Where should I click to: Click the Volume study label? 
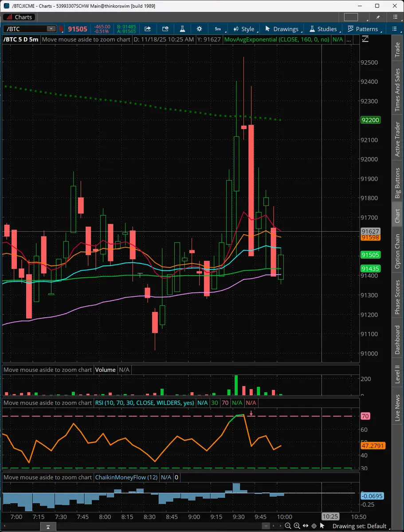(105, 370)
